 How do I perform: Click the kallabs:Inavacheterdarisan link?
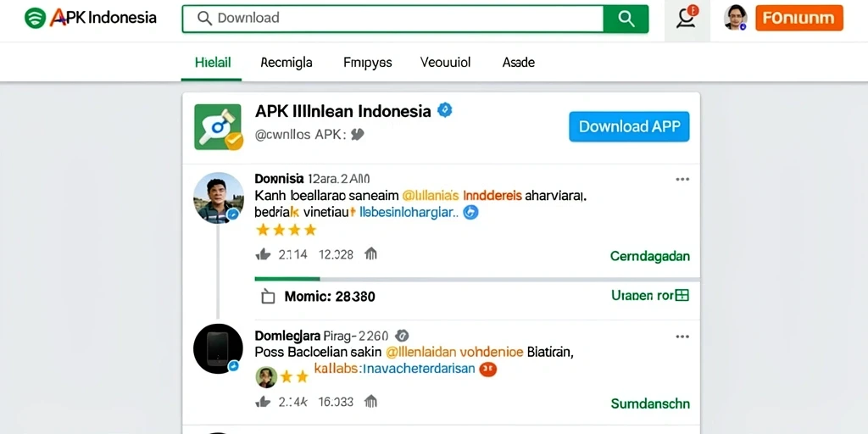point(395,368)
